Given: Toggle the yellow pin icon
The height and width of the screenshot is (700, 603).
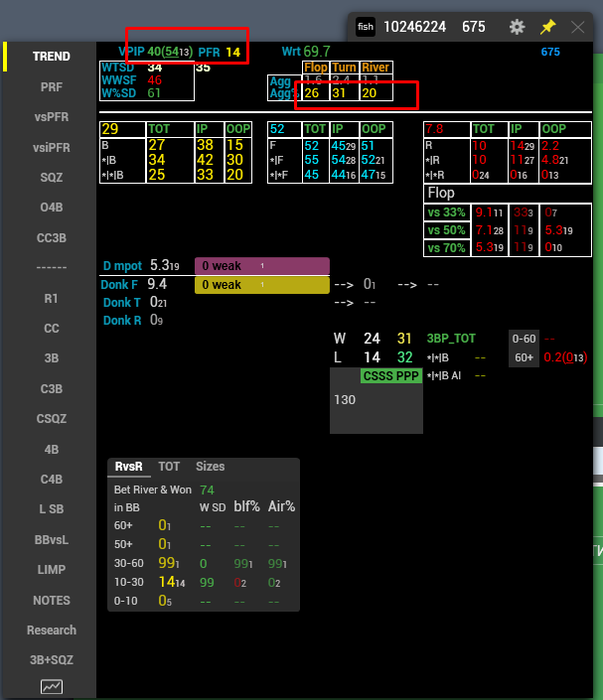Looking at the screenshot, I should (548, 27).
